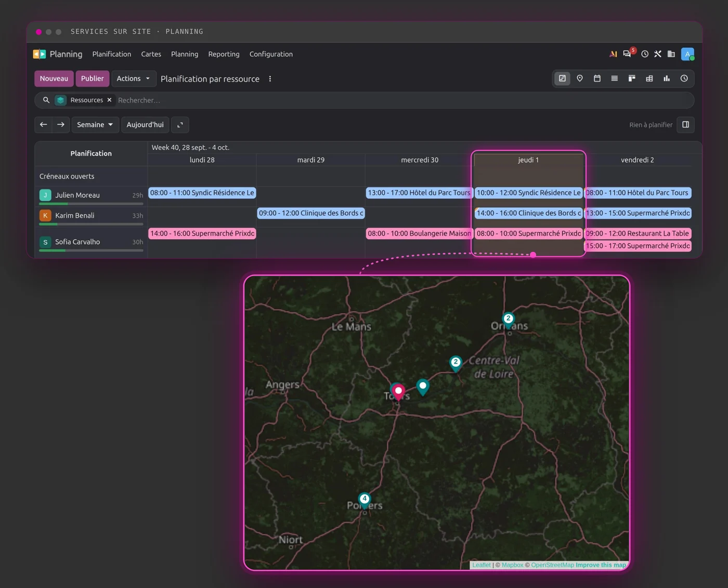Select the Karim Benali resource row

(x=91, y=216)
